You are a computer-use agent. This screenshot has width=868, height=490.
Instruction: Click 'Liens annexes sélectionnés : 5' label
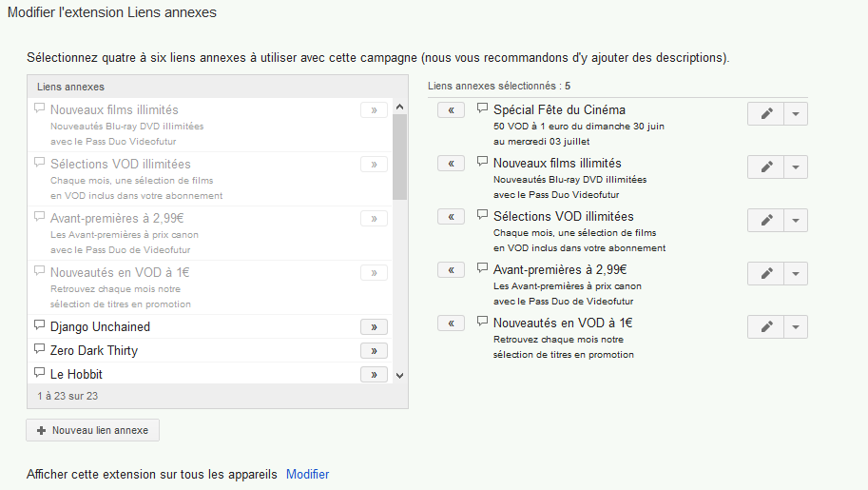click(499, 86)
